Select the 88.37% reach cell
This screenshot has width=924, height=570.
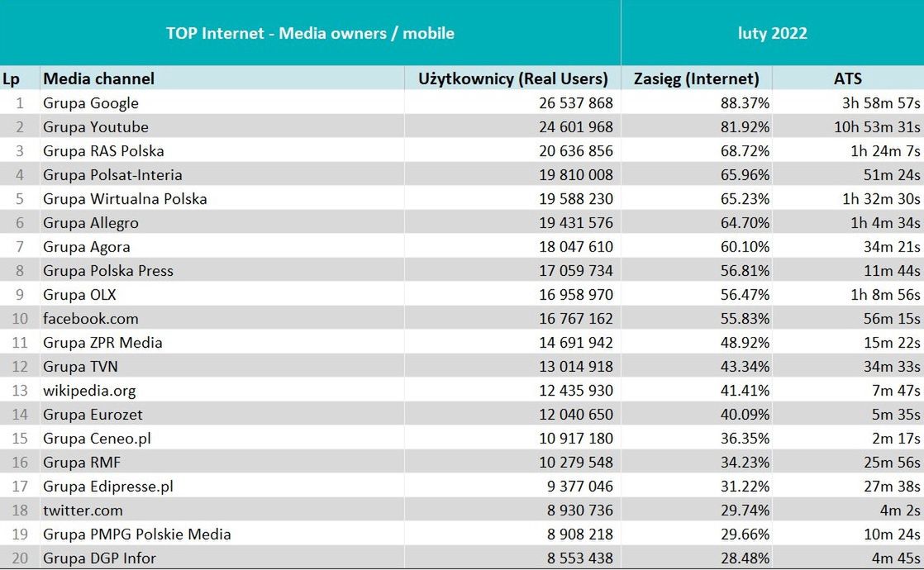[742, 103]
